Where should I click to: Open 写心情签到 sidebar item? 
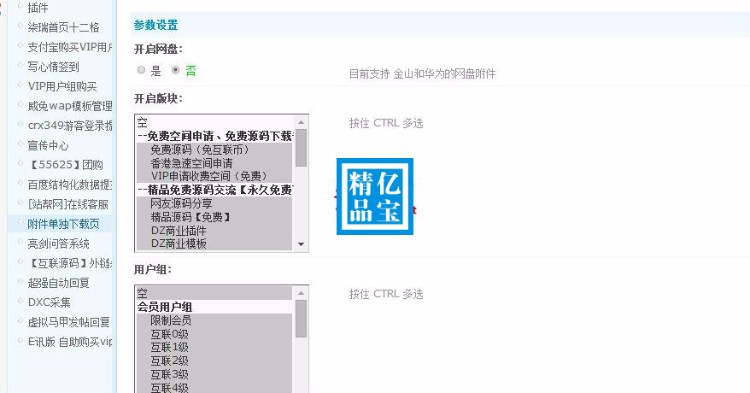coord(53,67)
